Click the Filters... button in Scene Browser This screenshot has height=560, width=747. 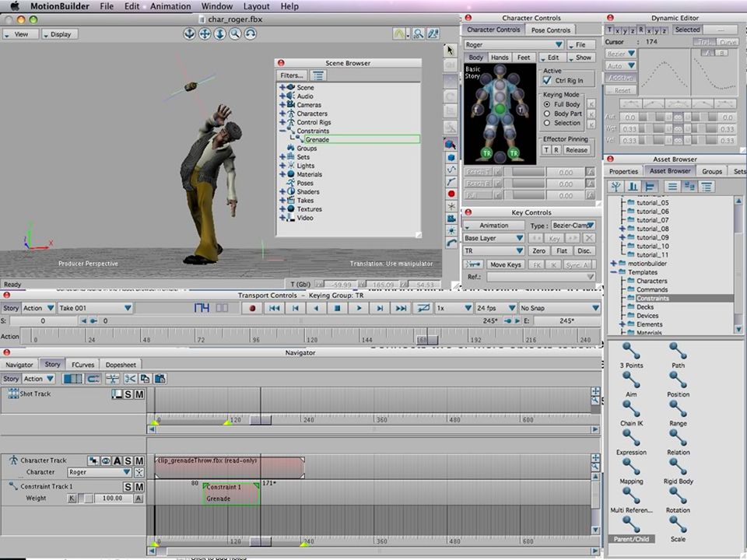pos(292,75)
